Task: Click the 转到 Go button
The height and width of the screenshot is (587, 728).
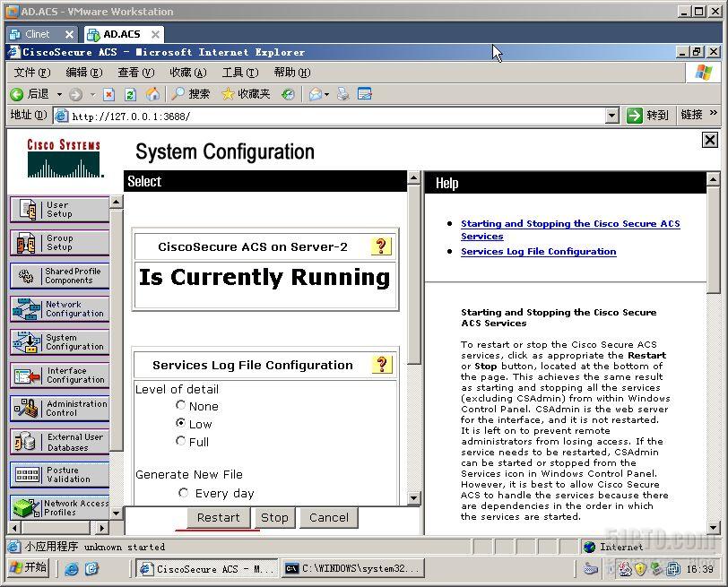Action: (647, 115)
